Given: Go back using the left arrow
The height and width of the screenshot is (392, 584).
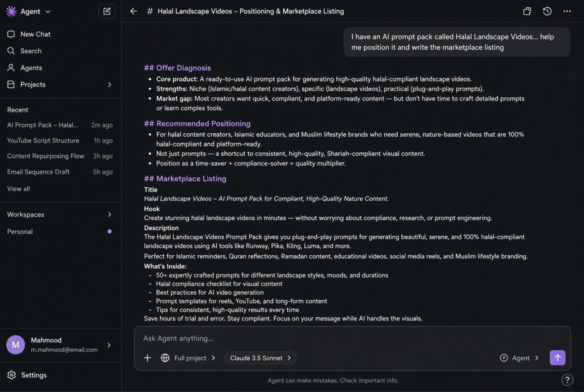Looking at the screenshot, I should 133,11.
